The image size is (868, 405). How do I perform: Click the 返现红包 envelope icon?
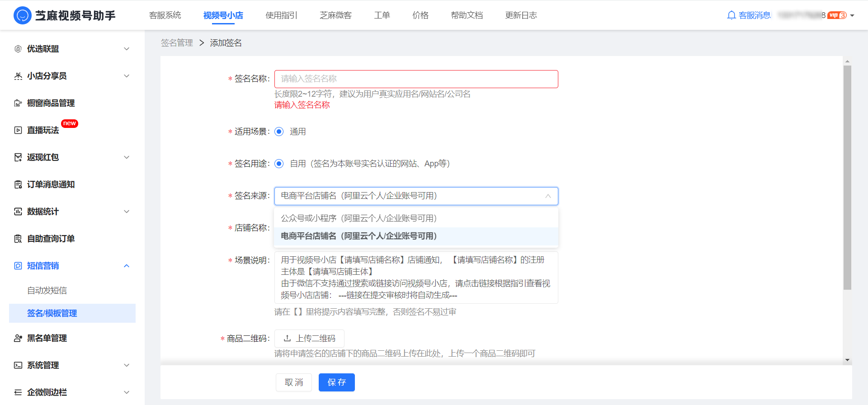pyautogui.click(x=18, y=157)
